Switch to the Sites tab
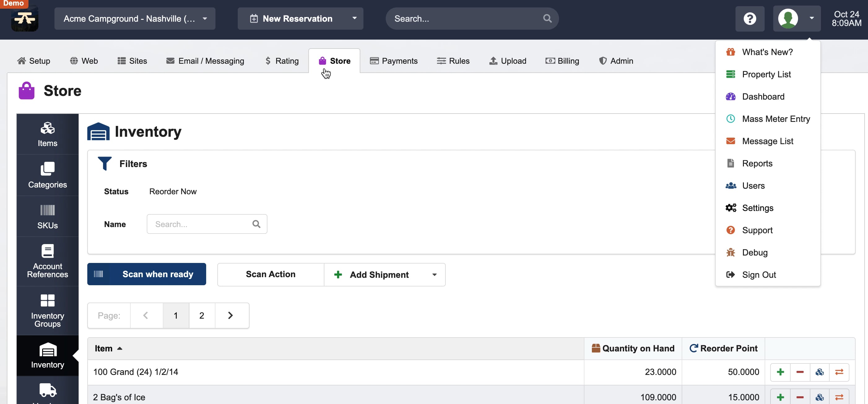Screen dimensions: 868x404 (132, 61)
